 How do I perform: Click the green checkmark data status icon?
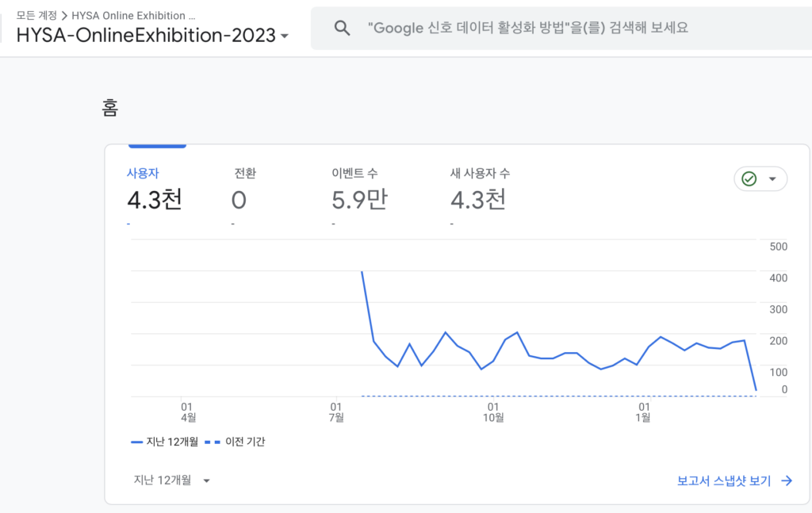pyautogui.click(x=749, y=179)
